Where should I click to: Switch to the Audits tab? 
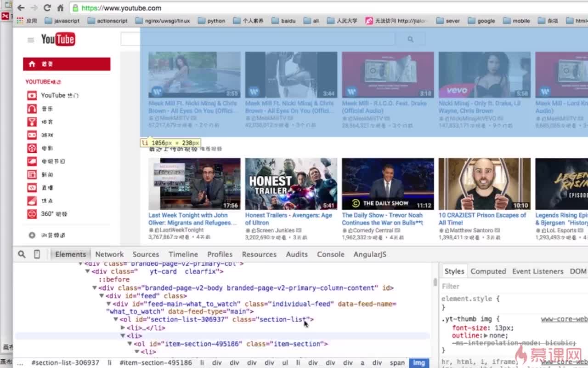point(297,254)
